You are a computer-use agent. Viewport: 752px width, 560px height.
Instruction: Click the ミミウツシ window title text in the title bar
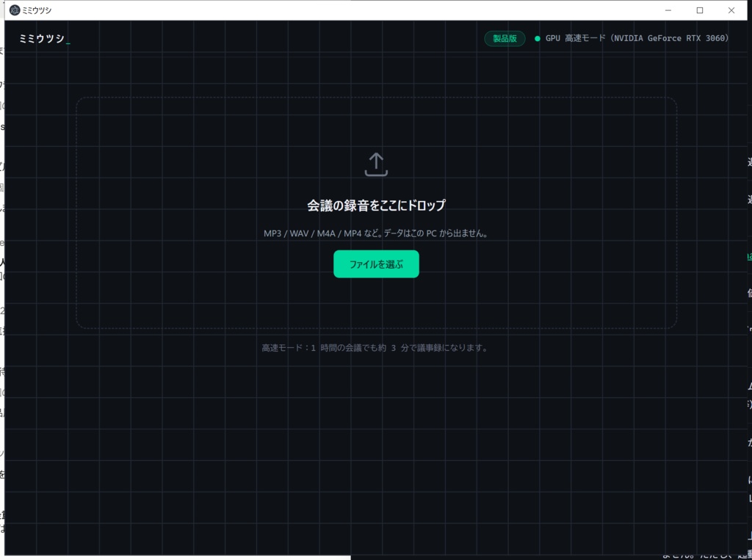37,10
